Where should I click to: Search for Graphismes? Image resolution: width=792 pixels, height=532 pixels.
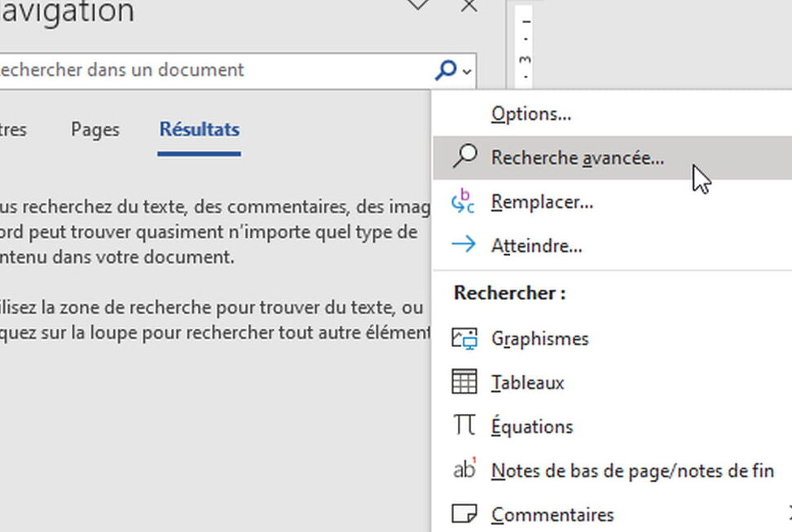[612, 338]
